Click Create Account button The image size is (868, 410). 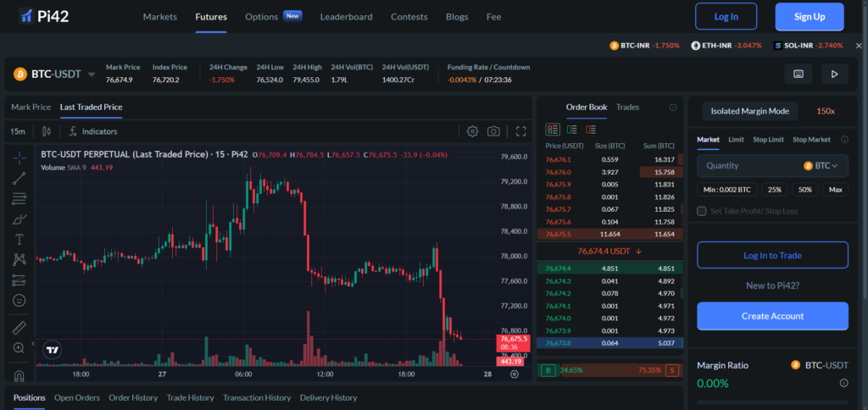tap(772, 316)
